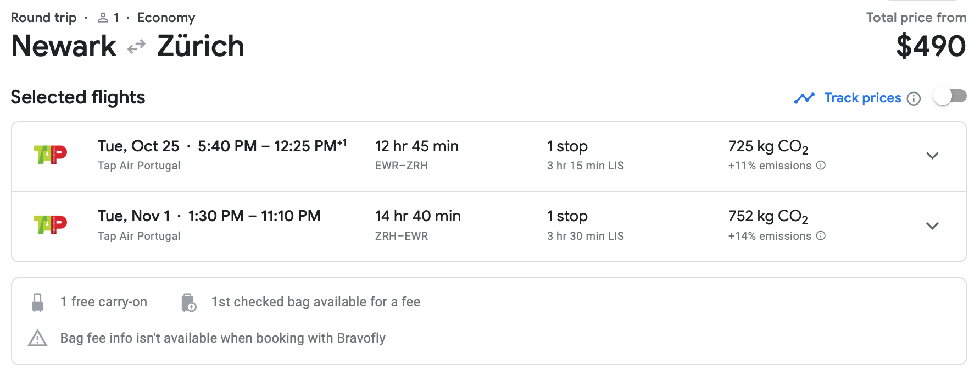Click the Track prices link text
Screen dimensions: 980x374
click(862, 98)
